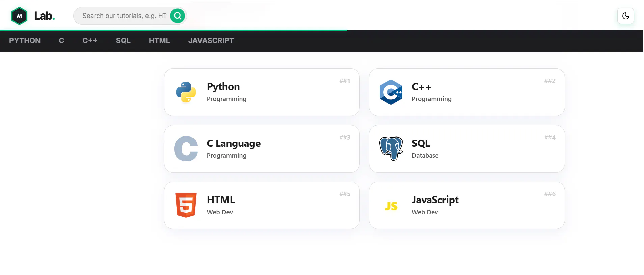Open the HTML card title
The width and height of the screenshot is (644, 275).
coord(221,200)
